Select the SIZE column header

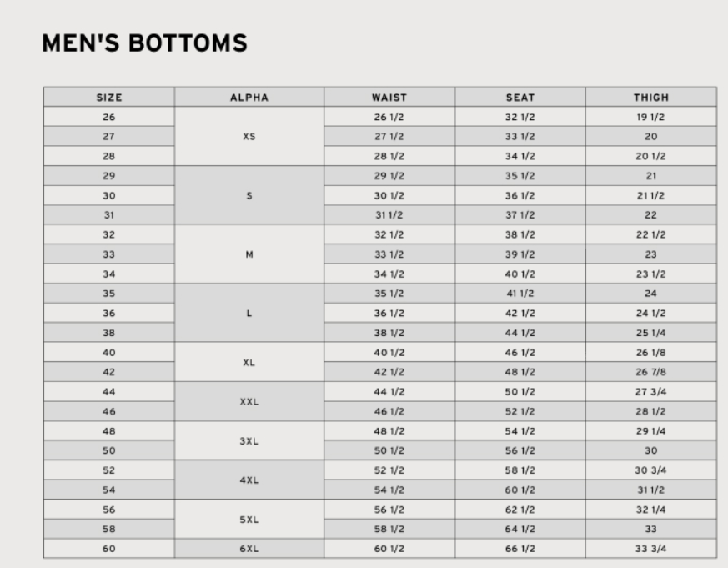point(109,98)
